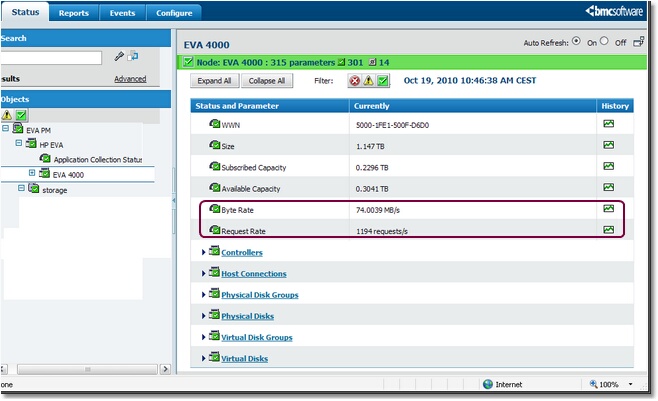Click the node status checkmark icon in green bar
The image size is (658, 401).
point(188,62)
